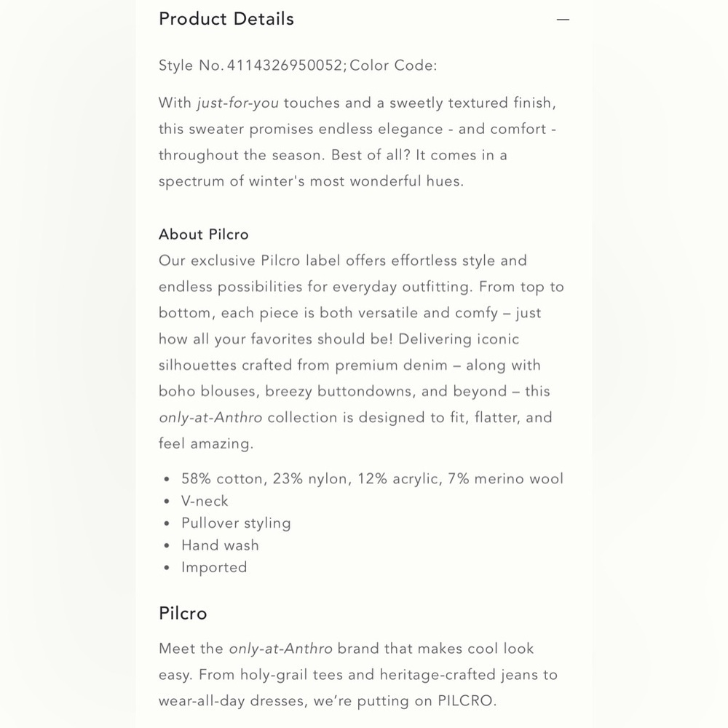The height and width of the screenshot is (728, 728).
Task: Select the style number 4114326950052
Action: tap(285, 65)
